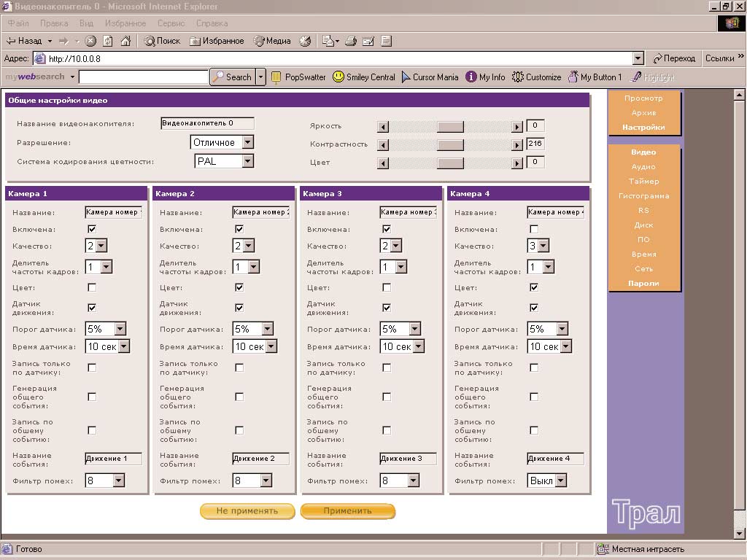Open Smiley Central in toolbar
This screenshot has height=560, width=747.
pyautogui.click(x=363, y=77)
